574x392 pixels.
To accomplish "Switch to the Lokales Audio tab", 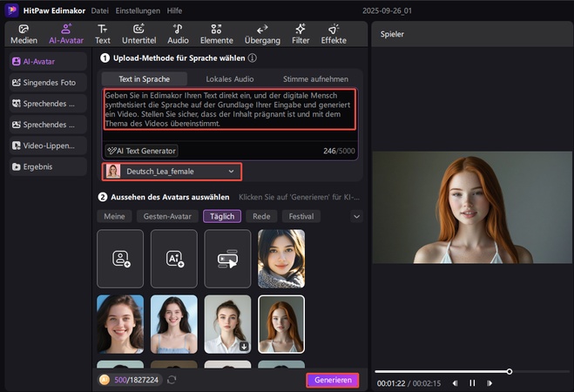I will pos(231,78).
